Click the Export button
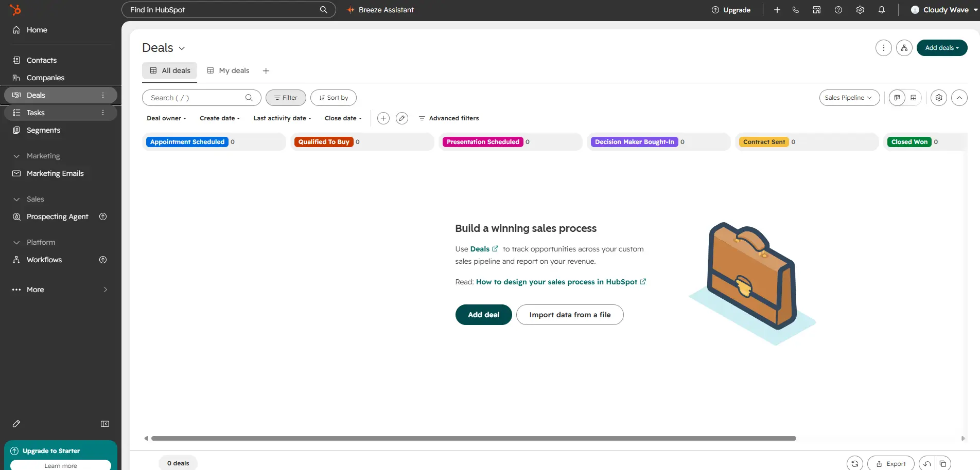This screenshot has width=980, height=470. 891,463
